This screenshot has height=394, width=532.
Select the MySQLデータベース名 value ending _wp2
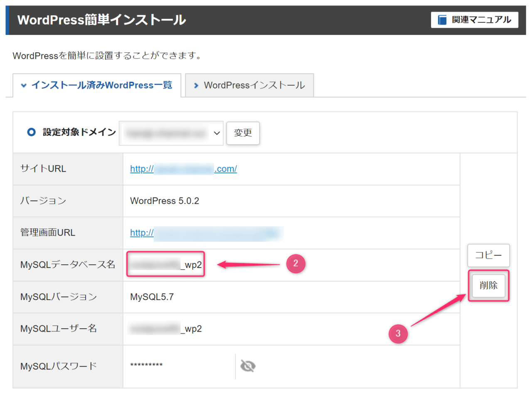click(x=165, y=265)
